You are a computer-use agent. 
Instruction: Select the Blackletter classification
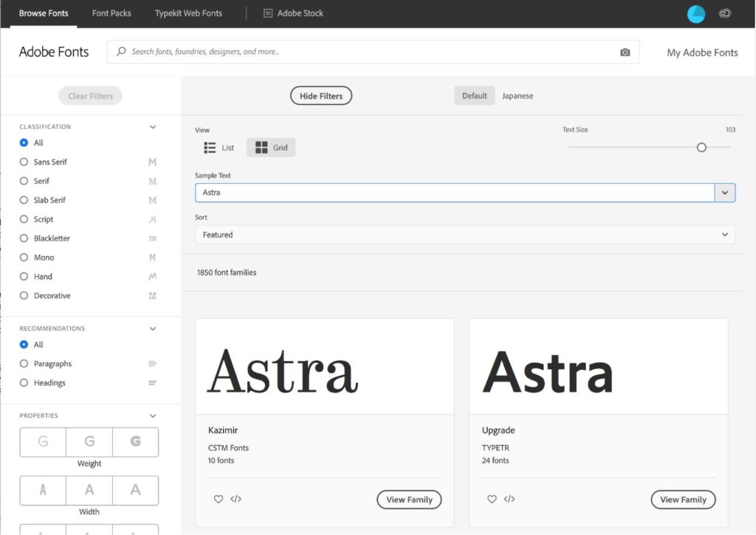(x=24, y=238)
